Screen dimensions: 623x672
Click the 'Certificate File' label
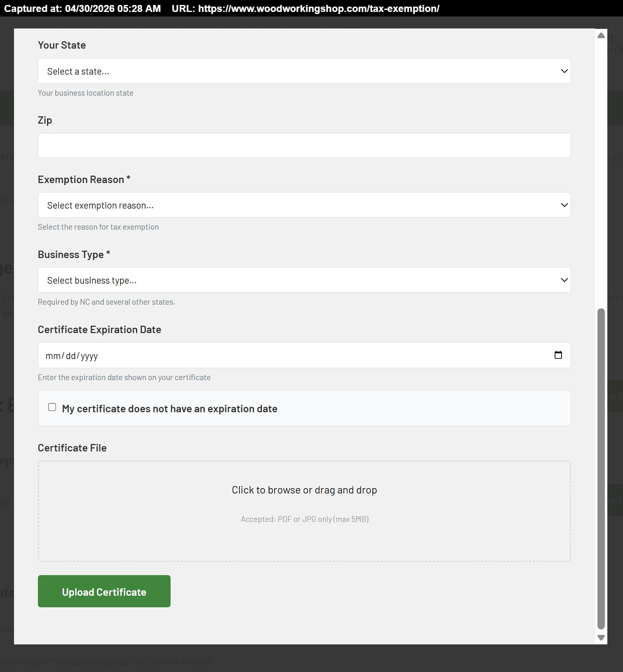tap(72, 448)
